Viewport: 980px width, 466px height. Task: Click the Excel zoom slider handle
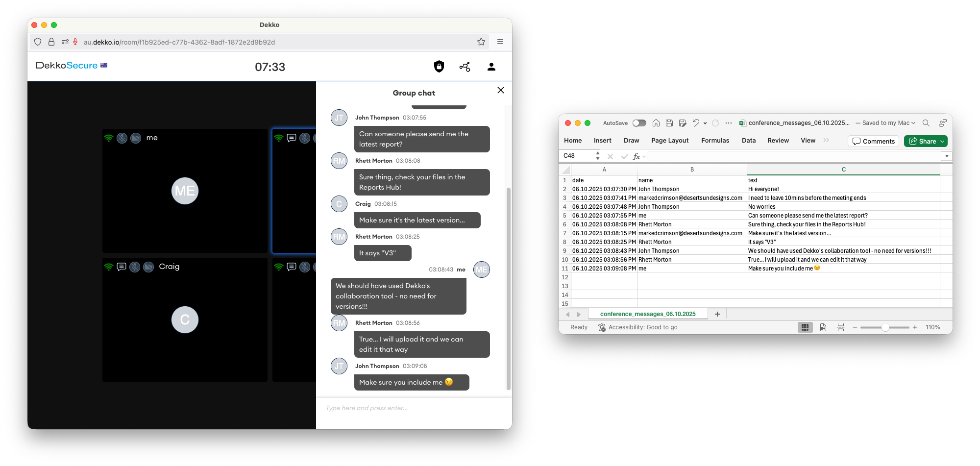tap(885, 327)
